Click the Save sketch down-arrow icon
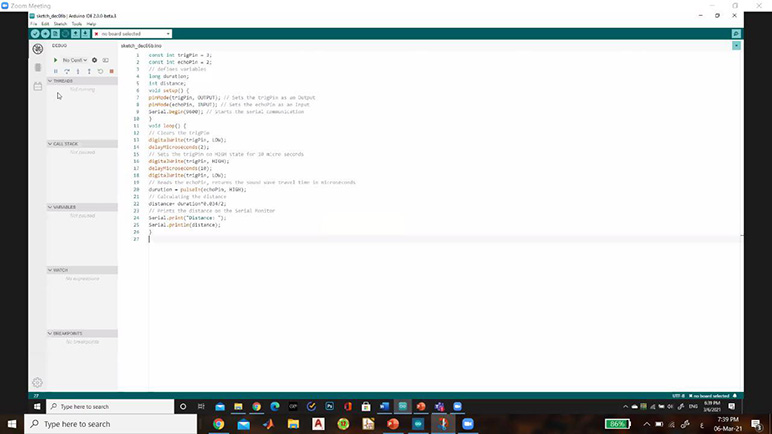 pyautogui.click(x=85, y=34)
